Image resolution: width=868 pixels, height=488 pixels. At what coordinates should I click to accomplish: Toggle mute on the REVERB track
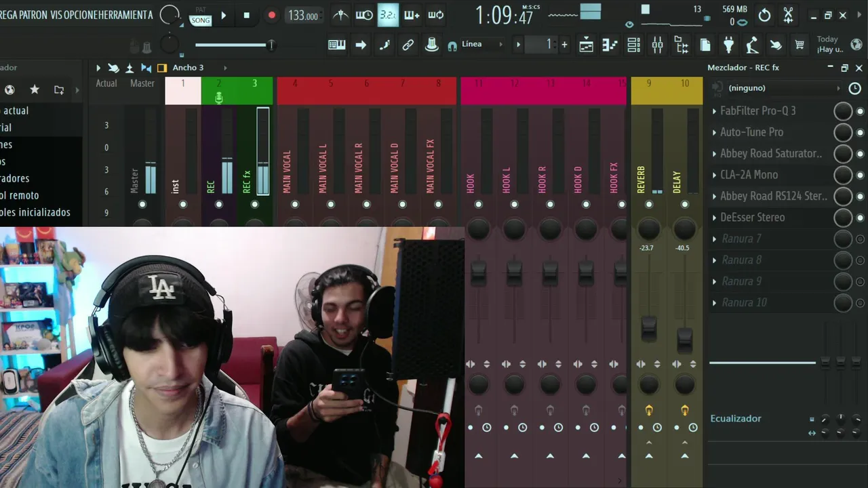click(x=649, y=204)
